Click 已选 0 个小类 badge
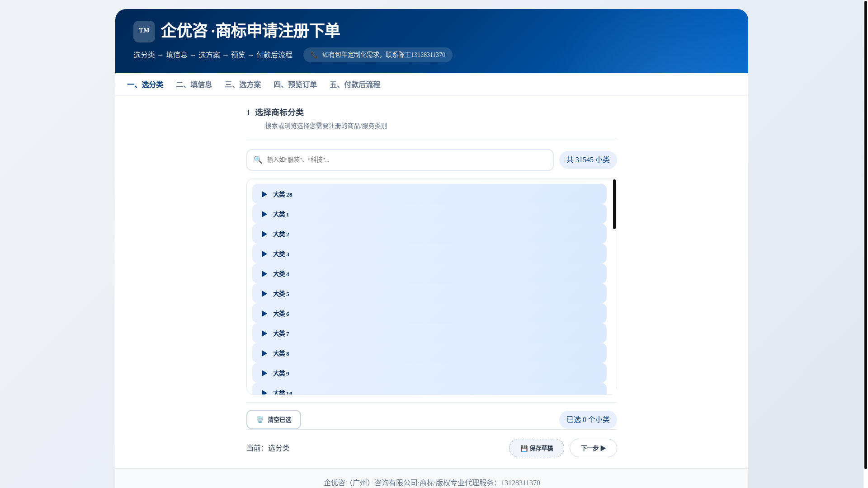The height and width of the screenshot is (488, 868). 588,420
